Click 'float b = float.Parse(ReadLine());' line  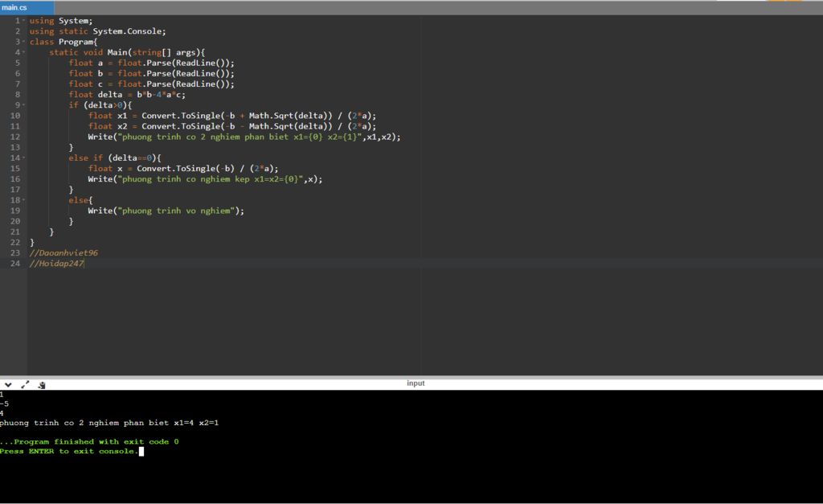click(x=152, y=73)
